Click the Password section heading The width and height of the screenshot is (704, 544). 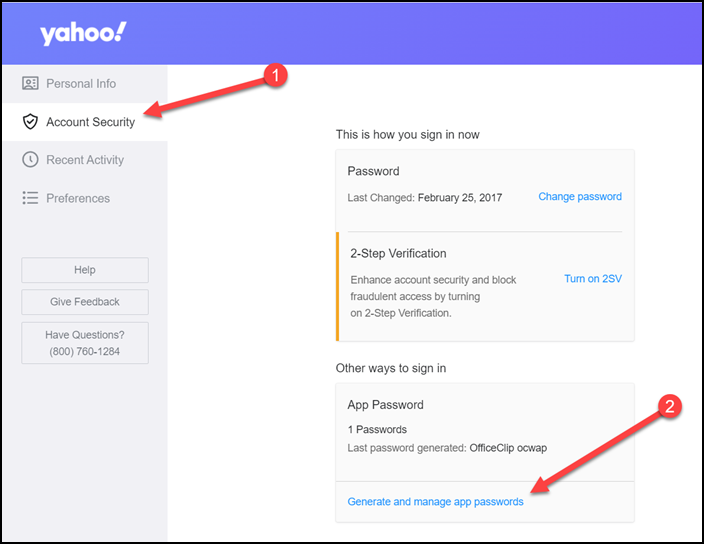pyautogui.click(x=373, y=171)
